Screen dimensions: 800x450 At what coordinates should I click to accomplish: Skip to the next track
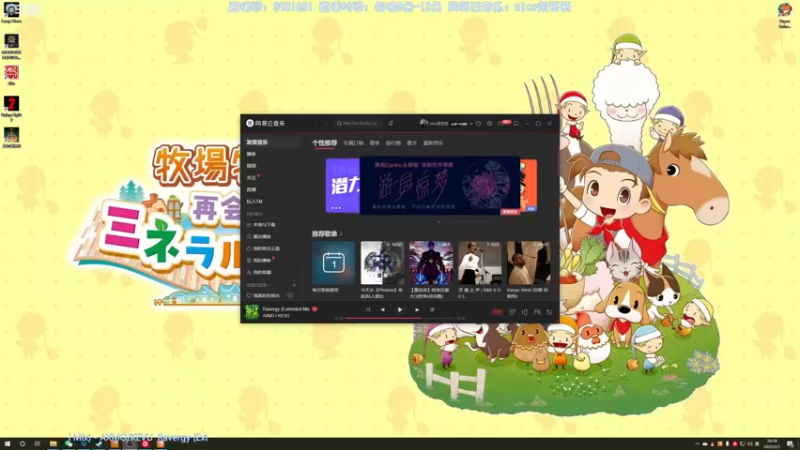(x=417, y=310)
